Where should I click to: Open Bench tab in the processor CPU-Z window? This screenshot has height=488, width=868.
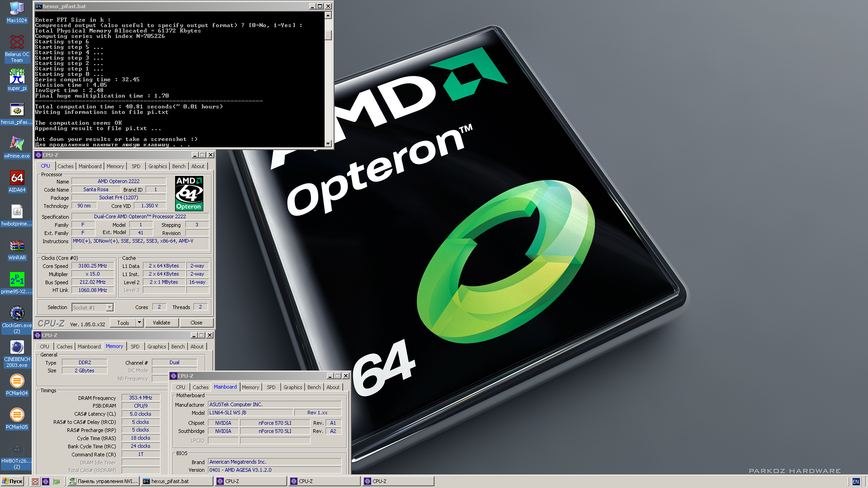click(x=179, y=166)
